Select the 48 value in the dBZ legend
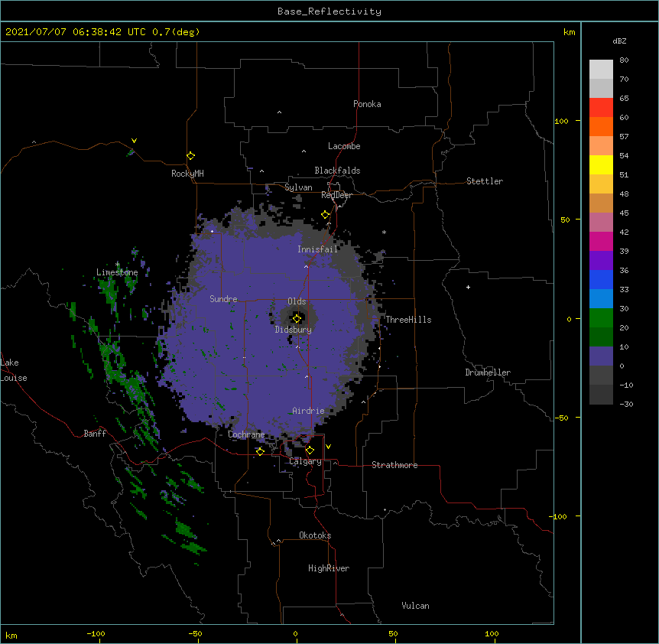Image resolution: width=659 pixels, height=644 pixels. coord(624,194)
